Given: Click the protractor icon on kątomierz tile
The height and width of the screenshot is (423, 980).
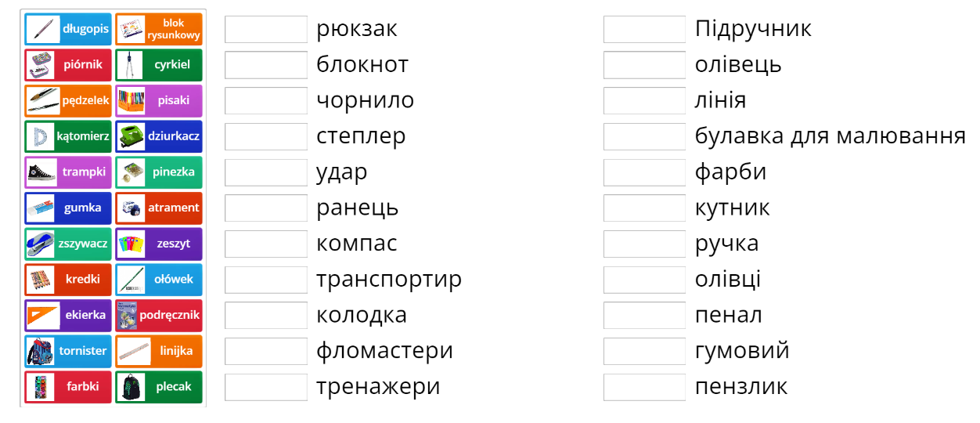Looking at the screenshot, I should [39, 136].
